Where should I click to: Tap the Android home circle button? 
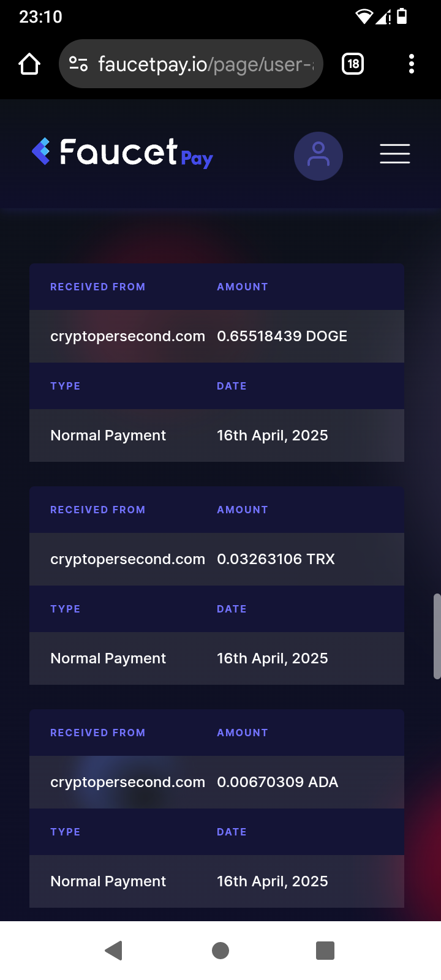click(x=221, y=951)
